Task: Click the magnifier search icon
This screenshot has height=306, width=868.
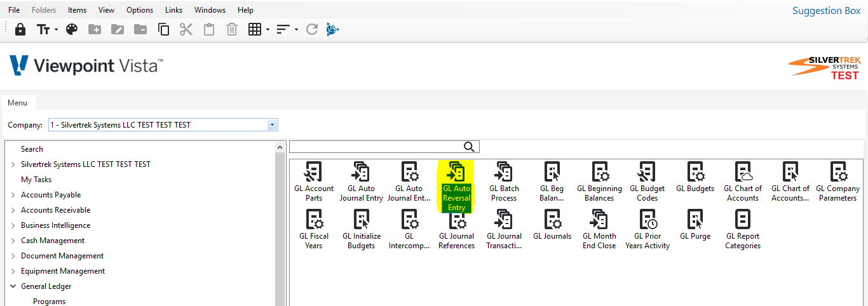Action: click(470, 147)
